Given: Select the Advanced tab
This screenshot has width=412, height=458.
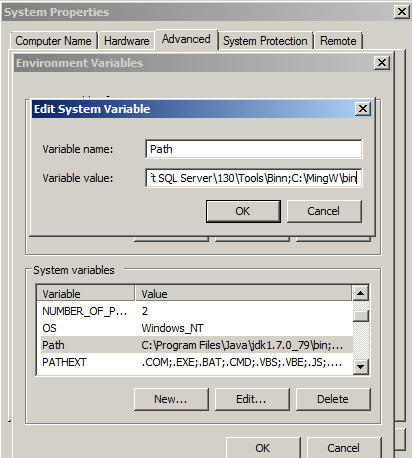Looking at the screenshot, I should click(x=186, y=39).
